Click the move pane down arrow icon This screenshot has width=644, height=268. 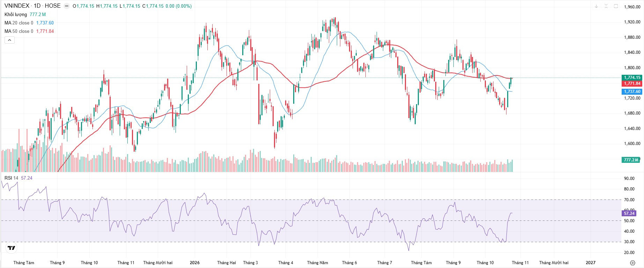597,6
